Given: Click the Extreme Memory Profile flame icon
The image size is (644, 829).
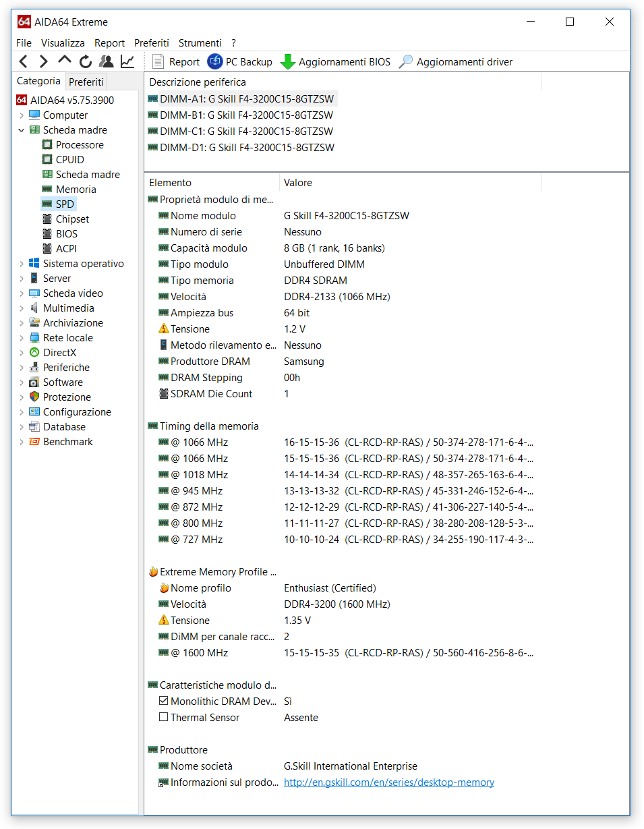Looking at the screenshot, I should tap(153, 572).
